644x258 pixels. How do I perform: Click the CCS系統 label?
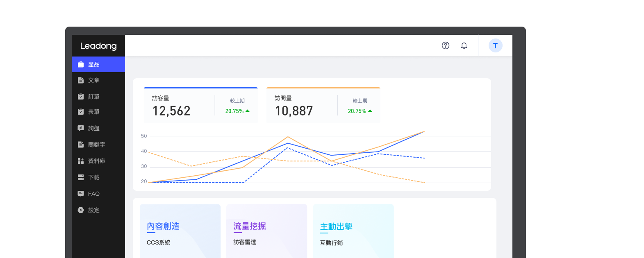pos(159,242)
